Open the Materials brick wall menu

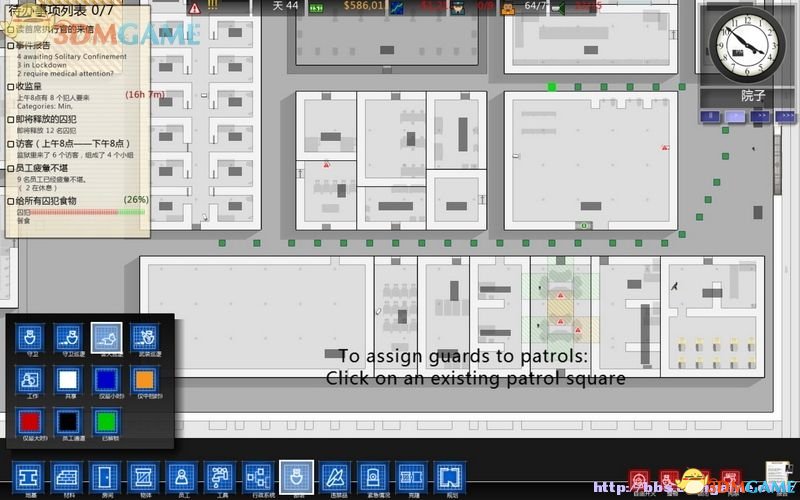click(x=67, y=478)
